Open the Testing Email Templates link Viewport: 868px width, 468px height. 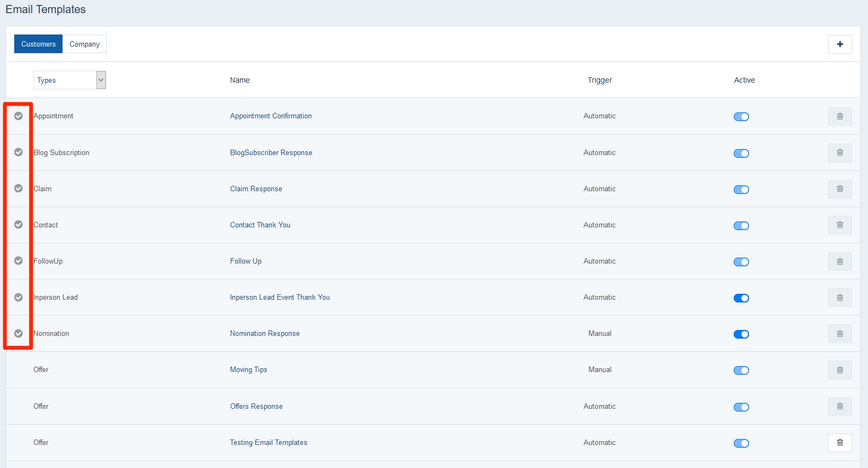tap(269, 443)
